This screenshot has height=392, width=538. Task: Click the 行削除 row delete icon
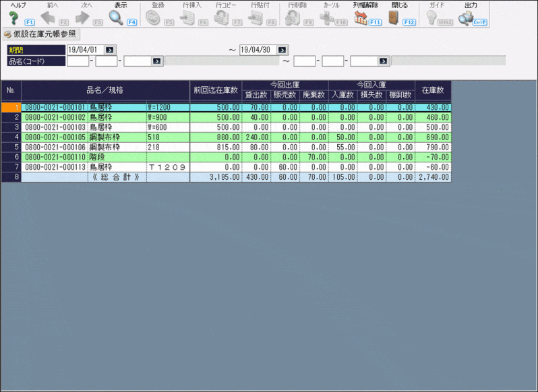point(293,18)
